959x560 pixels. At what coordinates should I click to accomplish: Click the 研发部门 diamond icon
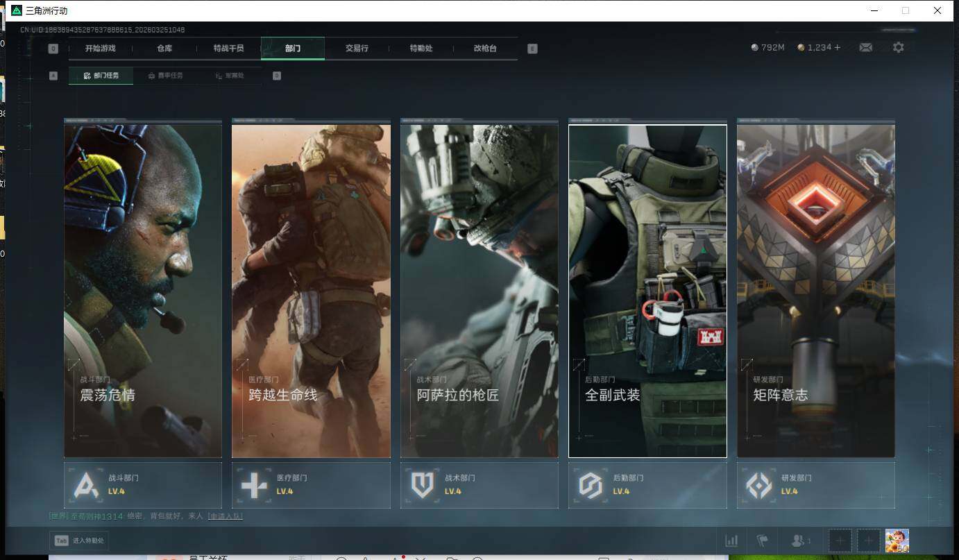pos(758,485)
